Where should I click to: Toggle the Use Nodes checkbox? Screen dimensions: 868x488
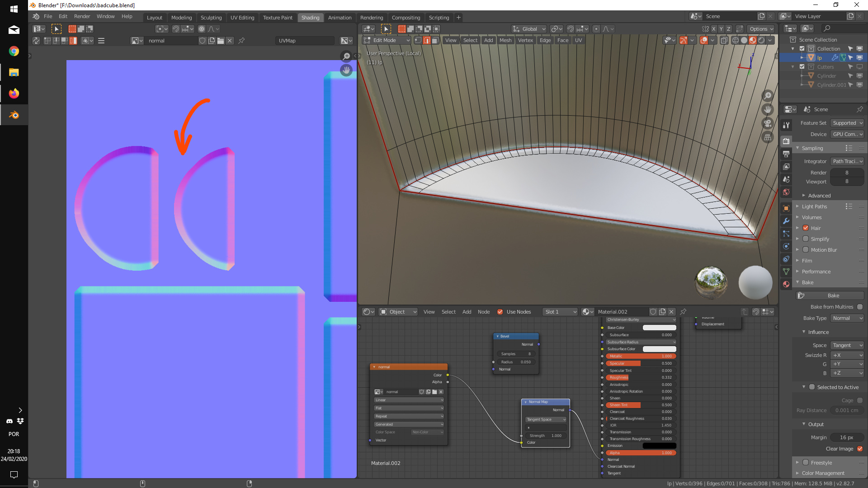point(500,312)
